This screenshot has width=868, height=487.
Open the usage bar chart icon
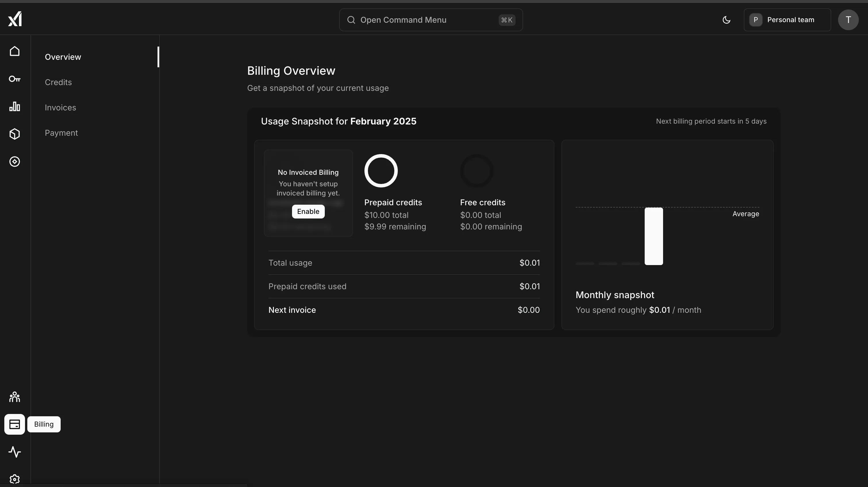click(x=14, y=106)
